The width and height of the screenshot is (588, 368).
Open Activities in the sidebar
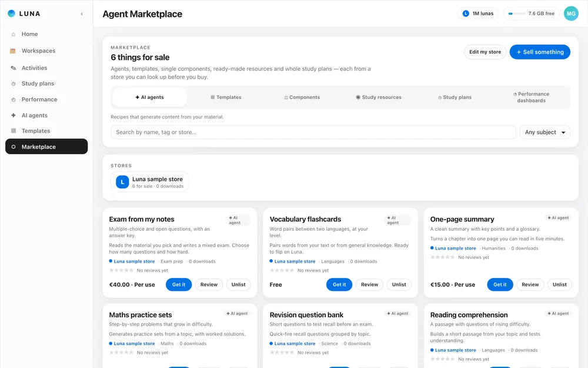pos(46,68)
